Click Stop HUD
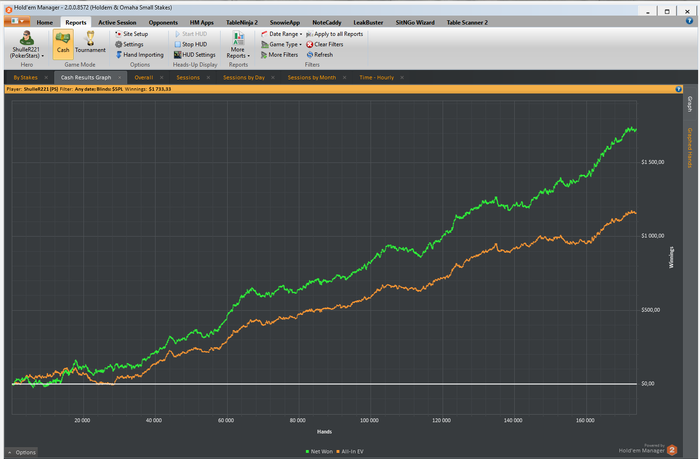The height and width of the screenshot is (459, 700). pyautogui.click(x=191, y=44)
